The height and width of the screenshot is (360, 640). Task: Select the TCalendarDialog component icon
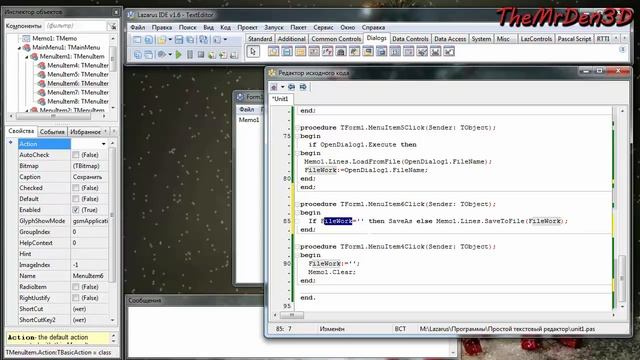[x=395, y=51]
